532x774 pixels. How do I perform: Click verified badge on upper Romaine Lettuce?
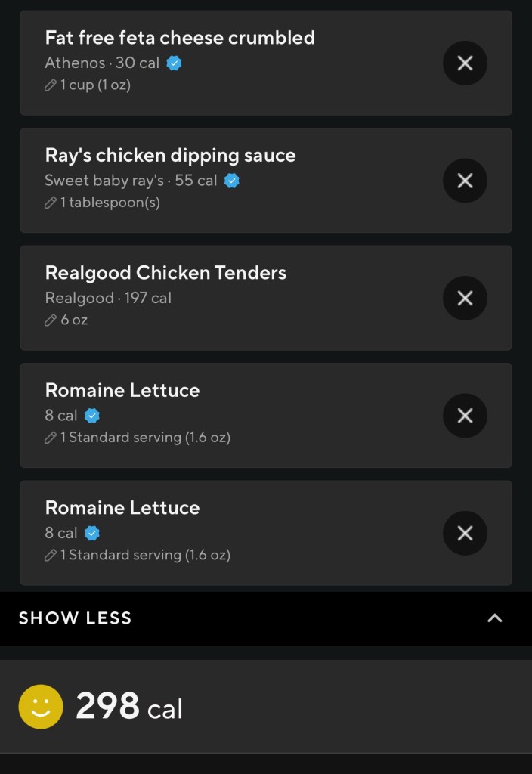point(92,416)
